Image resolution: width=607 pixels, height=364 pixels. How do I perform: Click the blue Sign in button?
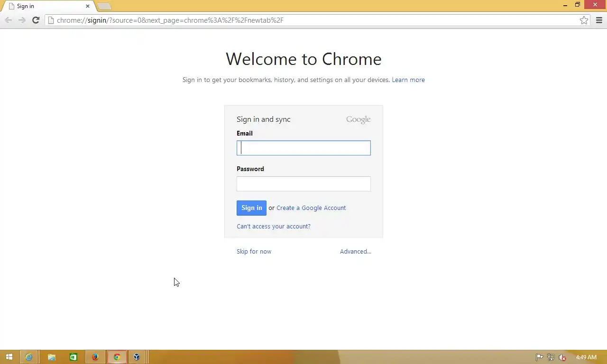(x=251, y=208)
